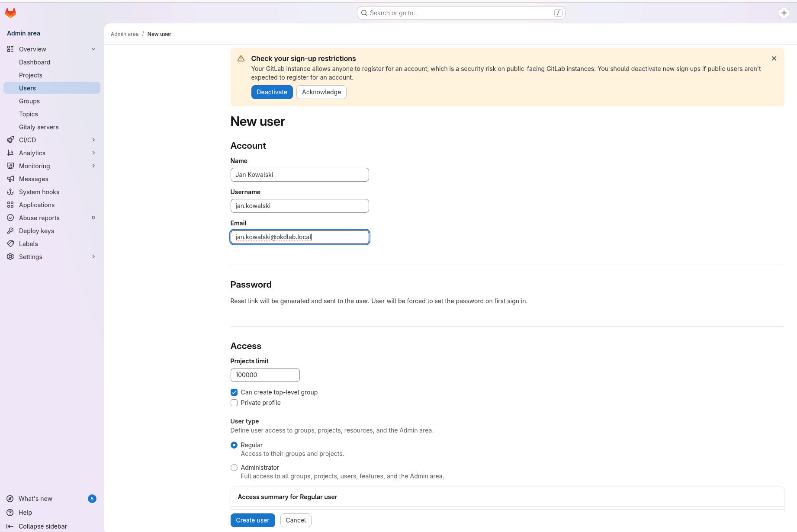Uncheck Can create top-level group
The width and height of the screenshot is (797, 532).
tap(234, 392)
